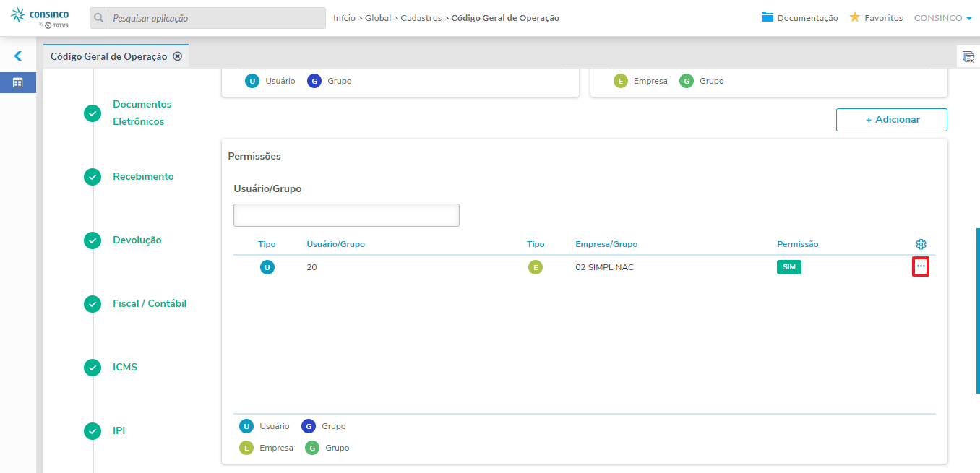This screenshot has height=473, width=980.
Task: Open the table settings gear icon
Action: 921,244
